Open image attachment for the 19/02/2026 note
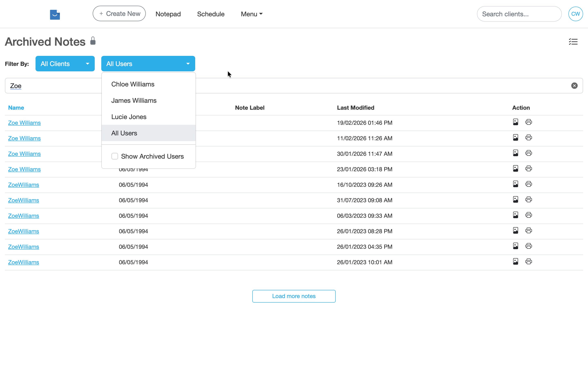Image resolution: width=588 pixels, height=367 pixels. pos(516,122)
